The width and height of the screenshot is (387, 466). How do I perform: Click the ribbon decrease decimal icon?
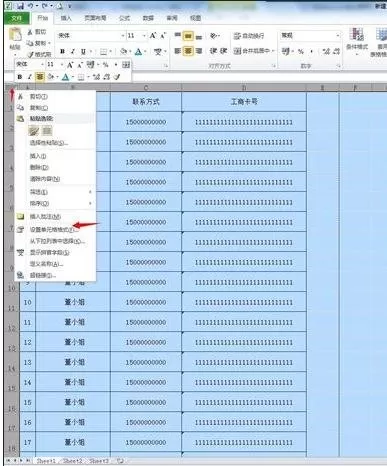point(336,51)
